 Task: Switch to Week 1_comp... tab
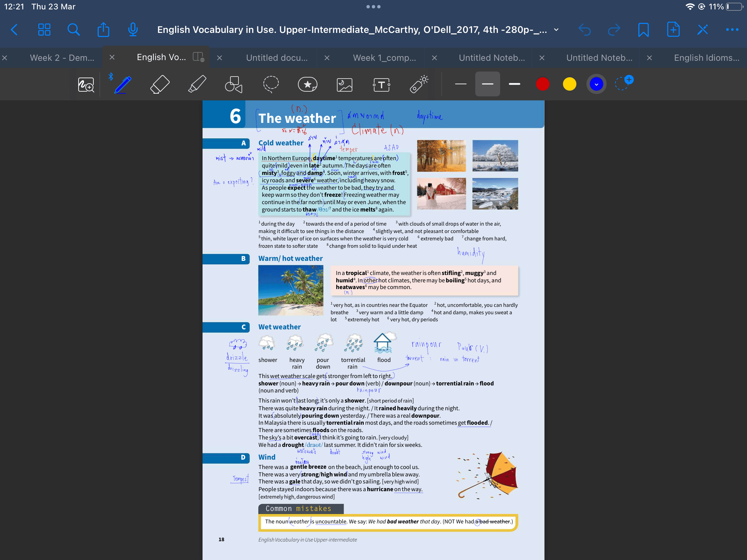pyautogui.click(x=384, y=58)
